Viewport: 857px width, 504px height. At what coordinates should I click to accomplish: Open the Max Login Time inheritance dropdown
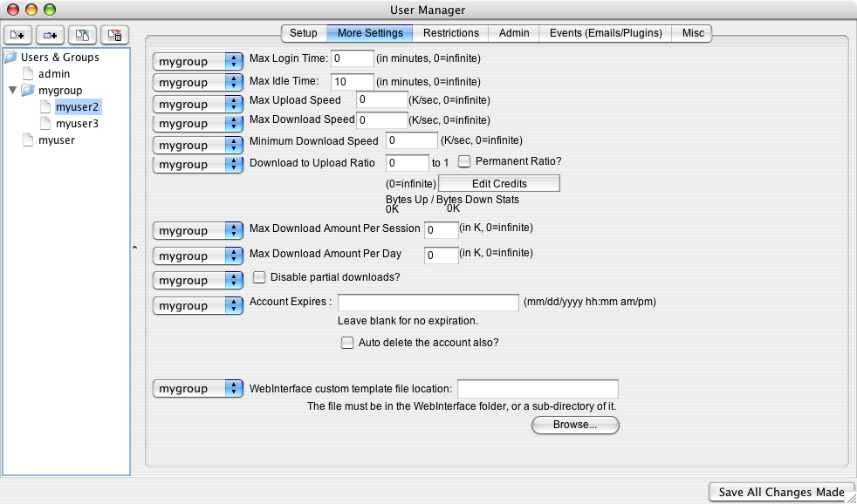197,61
